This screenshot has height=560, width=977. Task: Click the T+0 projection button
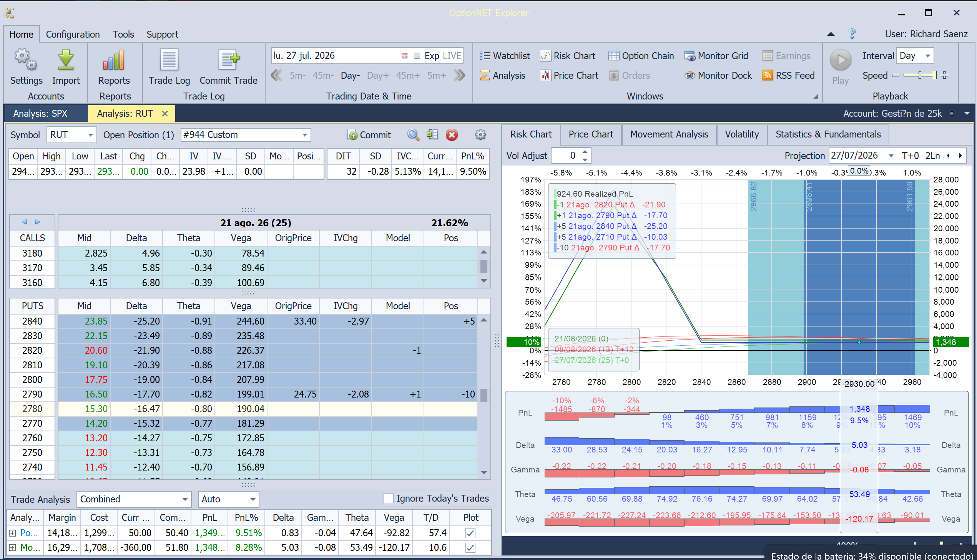pyautogui.click(x=910, y=156)
